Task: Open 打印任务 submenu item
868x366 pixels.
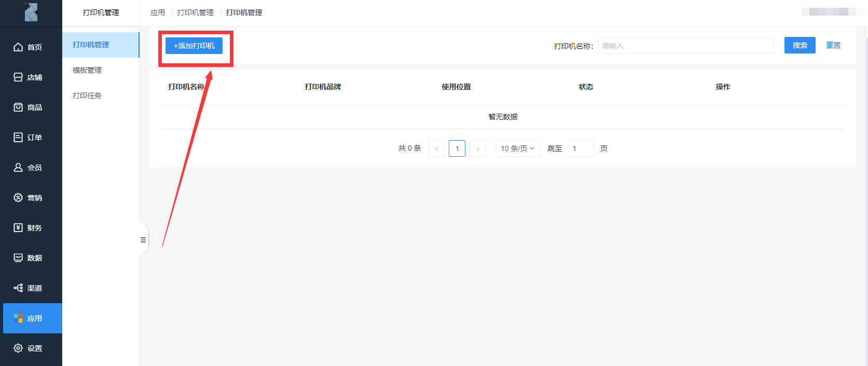Action: pyautogui.click(x=87, y=96)
